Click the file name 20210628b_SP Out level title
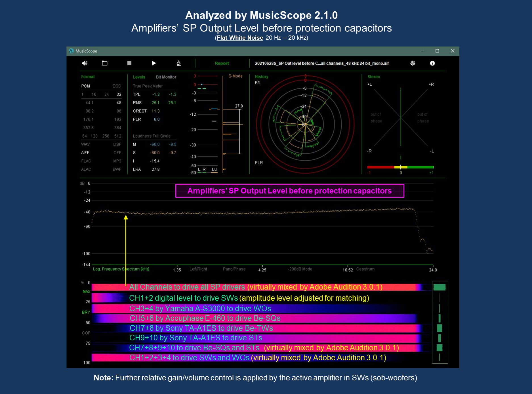 tap(322, 64)
